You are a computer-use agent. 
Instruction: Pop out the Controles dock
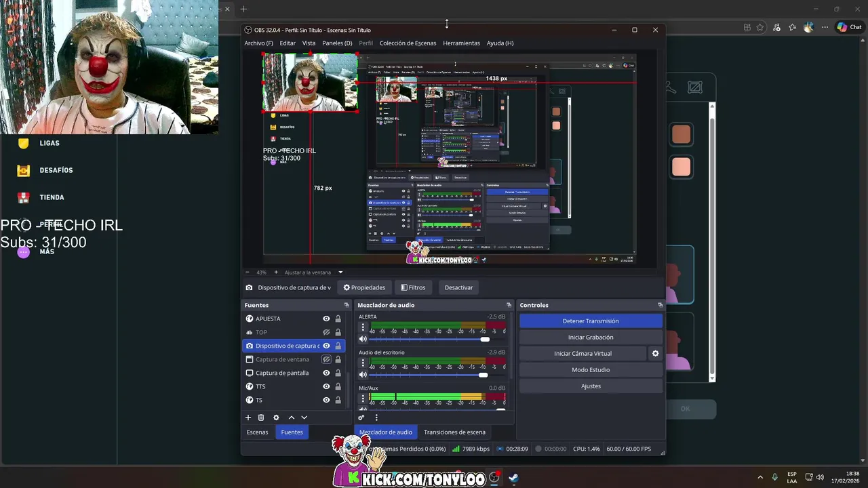click(660, 305)
